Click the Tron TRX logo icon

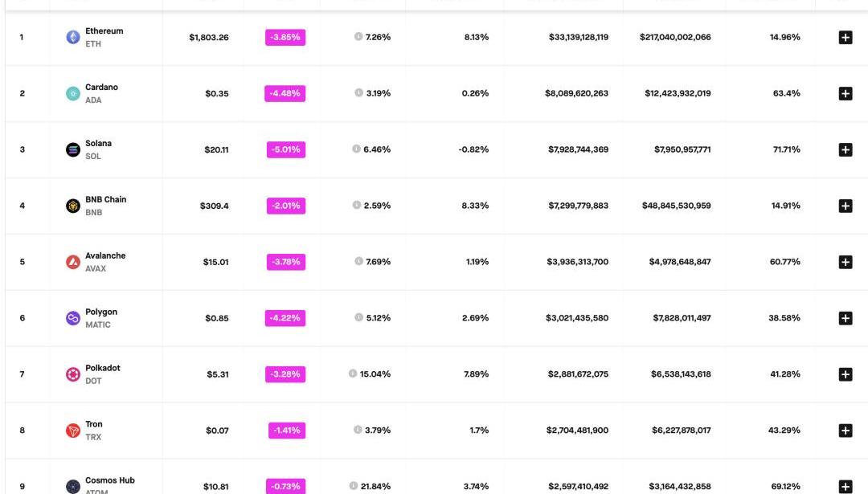click(x=73, y=431)
